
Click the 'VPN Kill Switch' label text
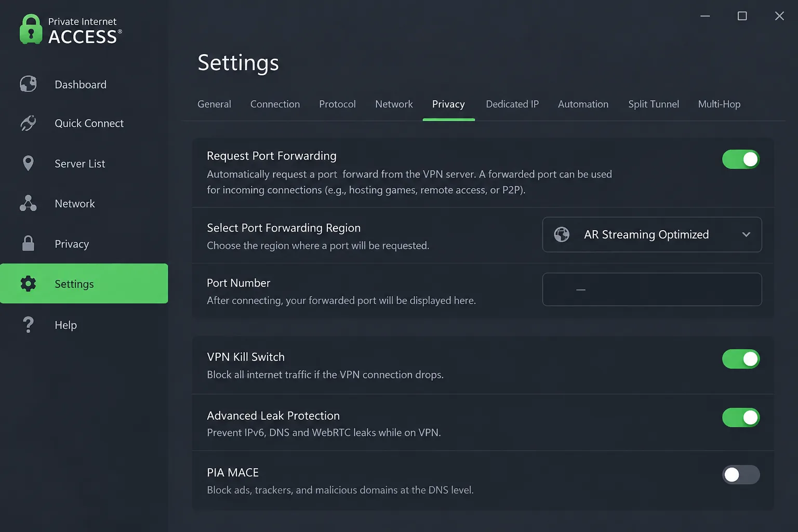pos(246,357)
